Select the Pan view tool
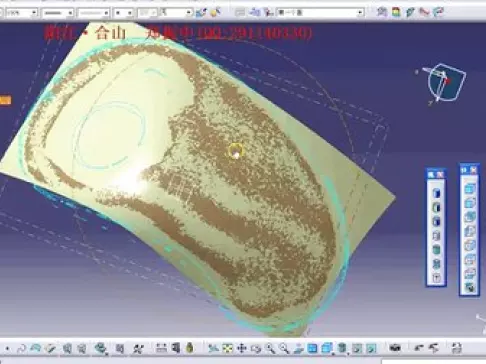This screenshot has width=486, height=364. coord(242,349)
